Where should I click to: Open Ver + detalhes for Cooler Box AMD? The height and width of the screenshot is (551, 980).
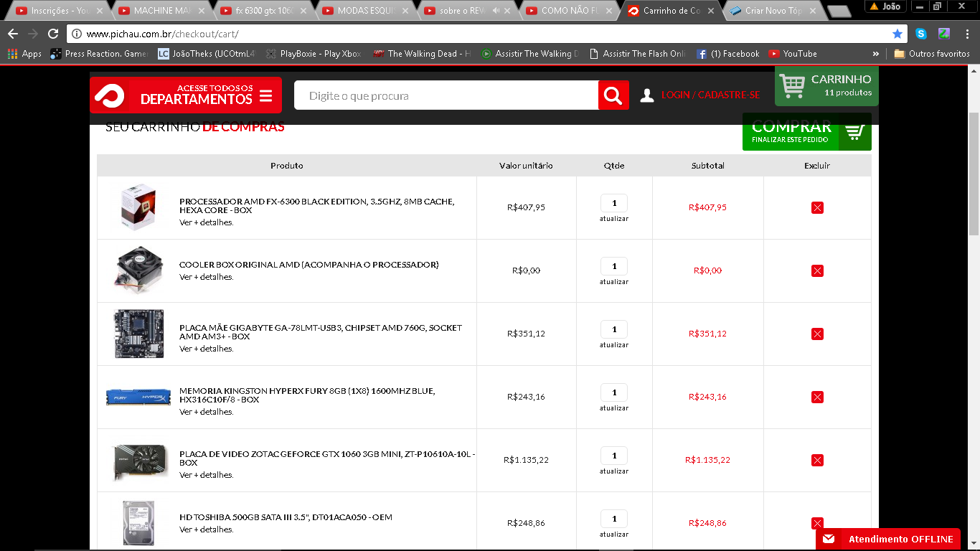click(207, 277)
